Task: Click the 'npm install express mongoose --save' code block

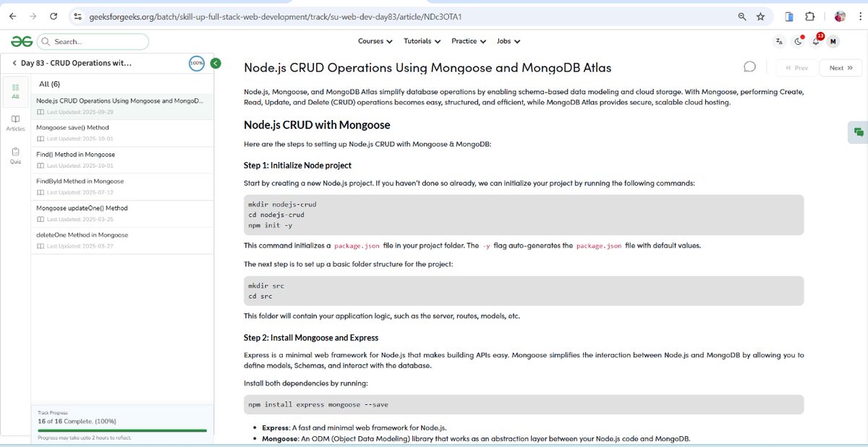Action: (x=524, y=404)
